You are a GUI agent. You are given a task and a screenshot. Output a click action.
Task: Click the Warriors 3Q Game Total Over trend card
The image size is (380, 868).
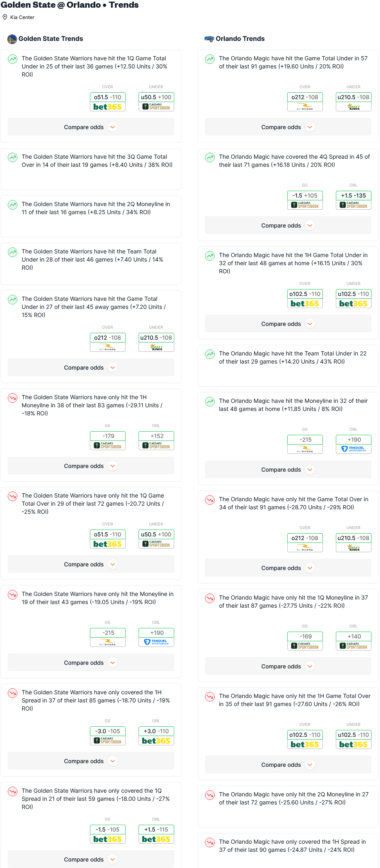click(91, 169)
